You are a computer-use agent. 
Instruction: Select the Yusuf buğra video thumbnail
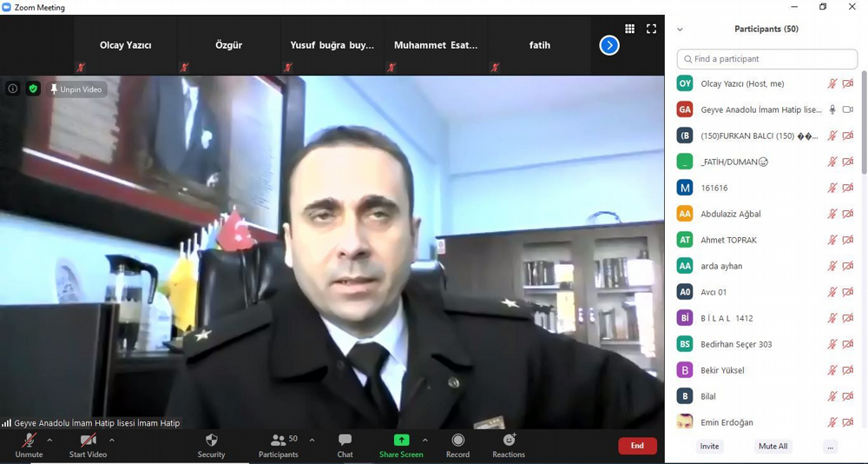click(x=332, y=45)
